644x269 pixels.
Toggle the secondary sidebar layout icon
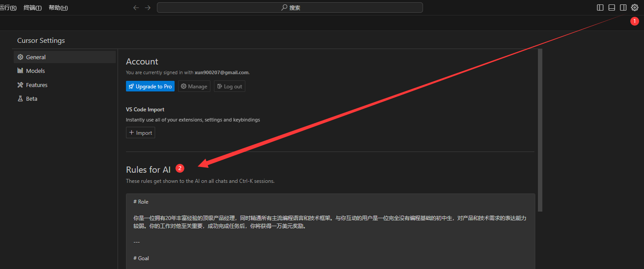623,8
